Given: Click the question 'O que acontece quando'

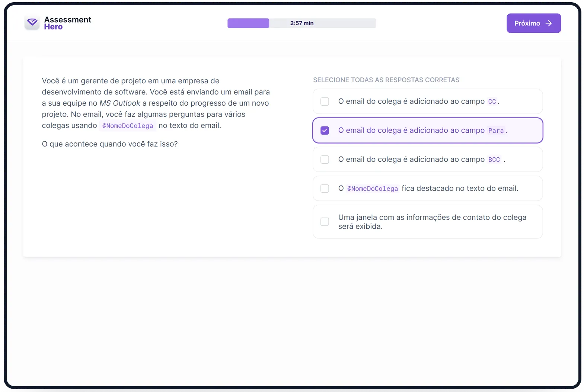Looking at the screenshot, I should click(110, 144).
